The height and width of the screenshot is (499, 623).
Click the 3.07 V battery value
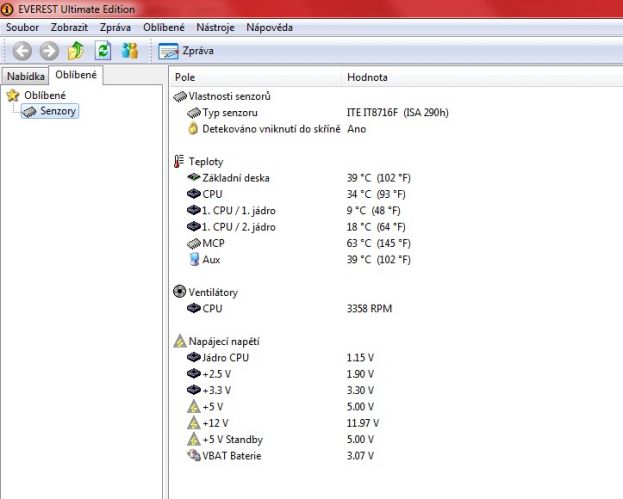tap(360, 455)
